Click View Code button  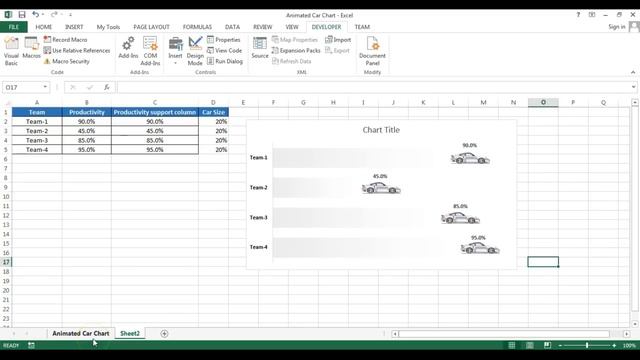point(224,50)
